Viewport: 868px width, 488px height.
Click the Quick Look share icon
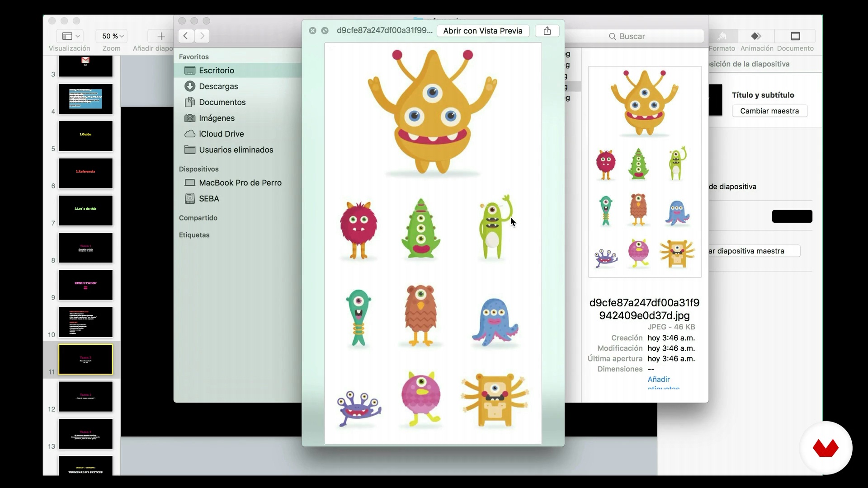click(x=547, y=31)
